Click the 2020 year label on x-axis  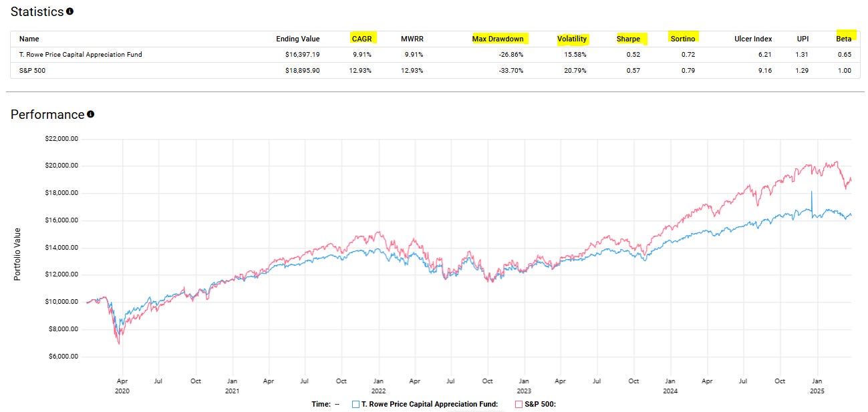tap(122, 391)
